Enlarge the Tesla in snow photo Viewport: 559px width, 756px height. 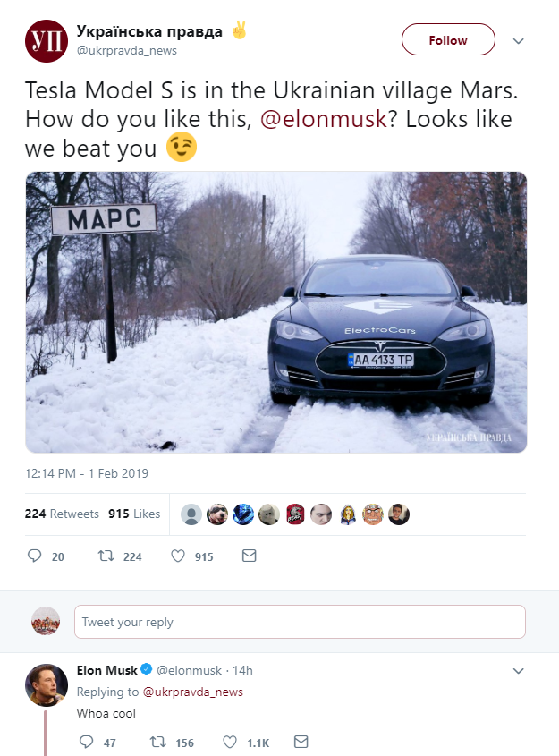pos(275,312)
